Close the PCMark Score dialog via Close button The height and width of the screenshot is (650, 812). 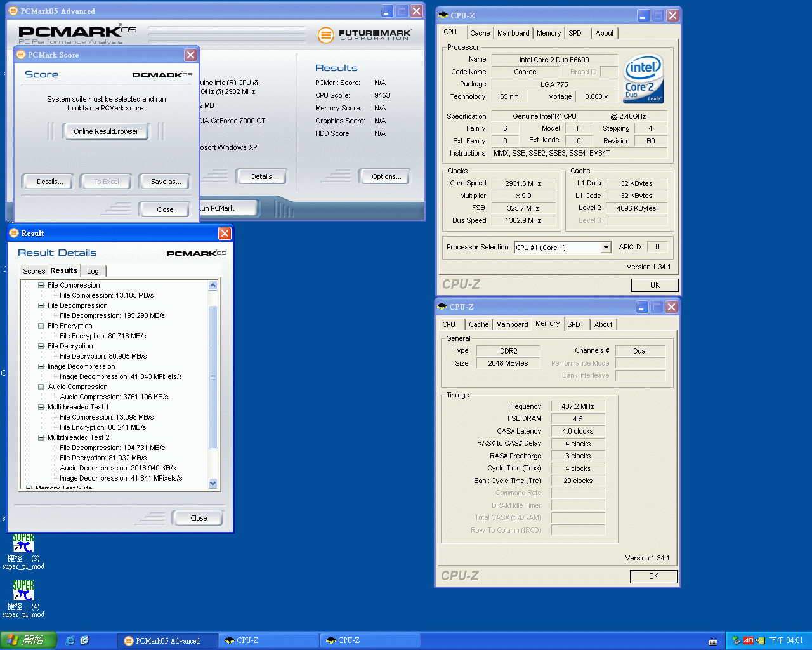tap(165, 209)
